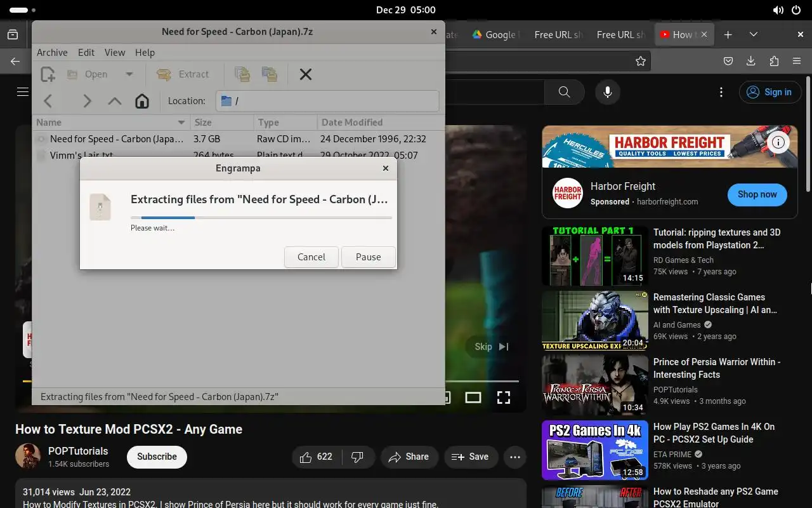Go forward with the Engrampa right arrow

coord(87,101)
